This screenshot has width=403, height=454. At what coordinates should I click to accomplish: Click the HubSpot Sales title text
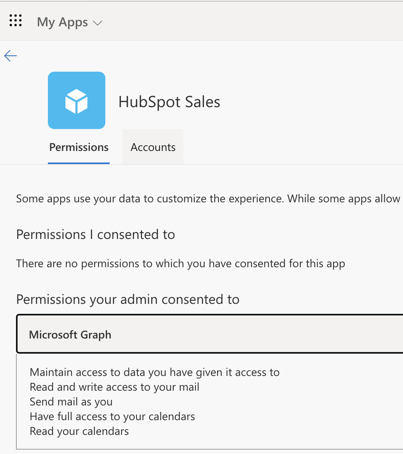(x=169, y=102)
